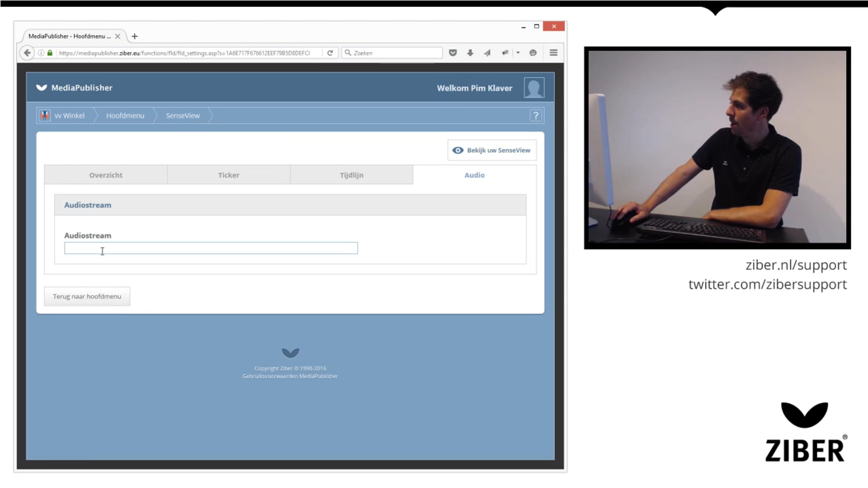The width and height of the screenshot is (868, 488).
Task: Open the Tijdlijn tab
Action: click(352, 175)
